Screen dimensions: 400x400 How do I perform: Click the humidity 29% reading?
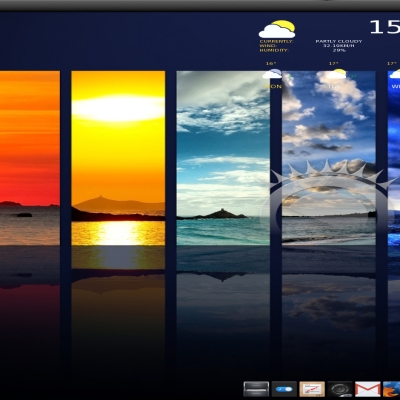339,50
